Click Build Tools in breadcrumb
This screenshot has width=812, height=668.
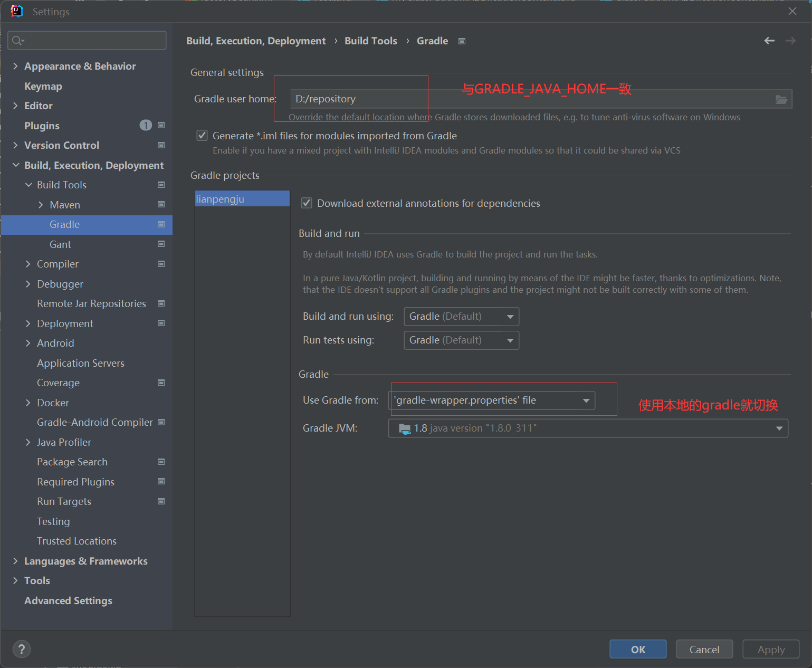pos(371,41)
